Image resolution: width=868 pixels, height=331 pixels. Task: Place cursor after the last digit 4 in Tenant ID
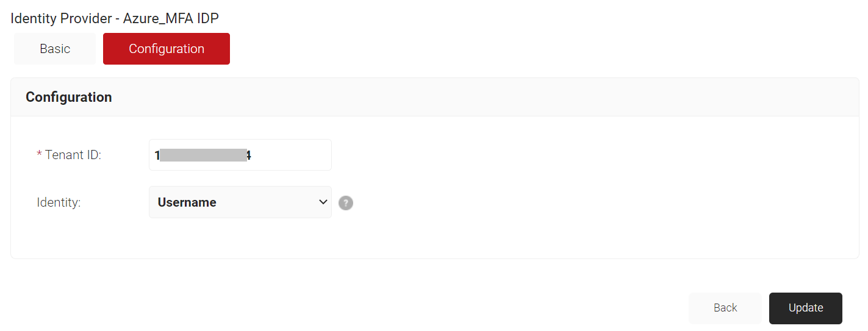tap(252, 155)
